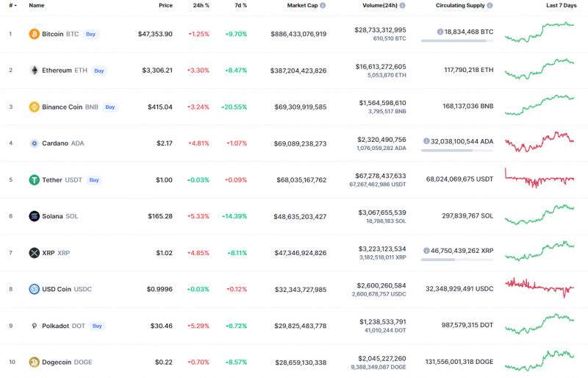
Task: Open the Polkadot logo icon
Action: click(34, 326)
